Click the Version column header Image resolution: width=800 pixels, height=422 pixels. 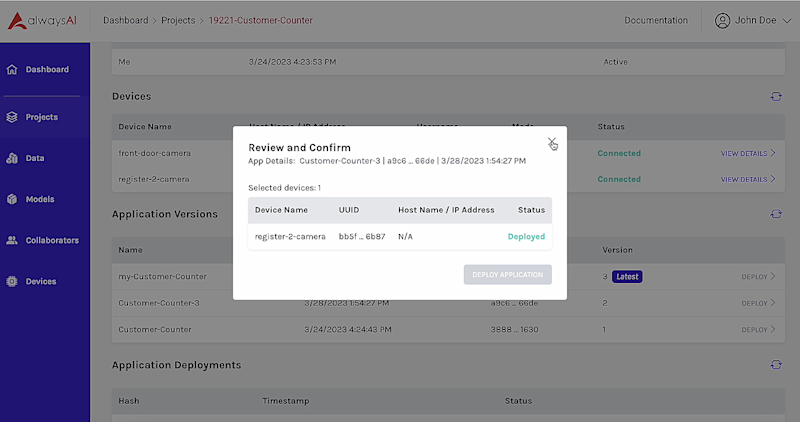[617, 250]
